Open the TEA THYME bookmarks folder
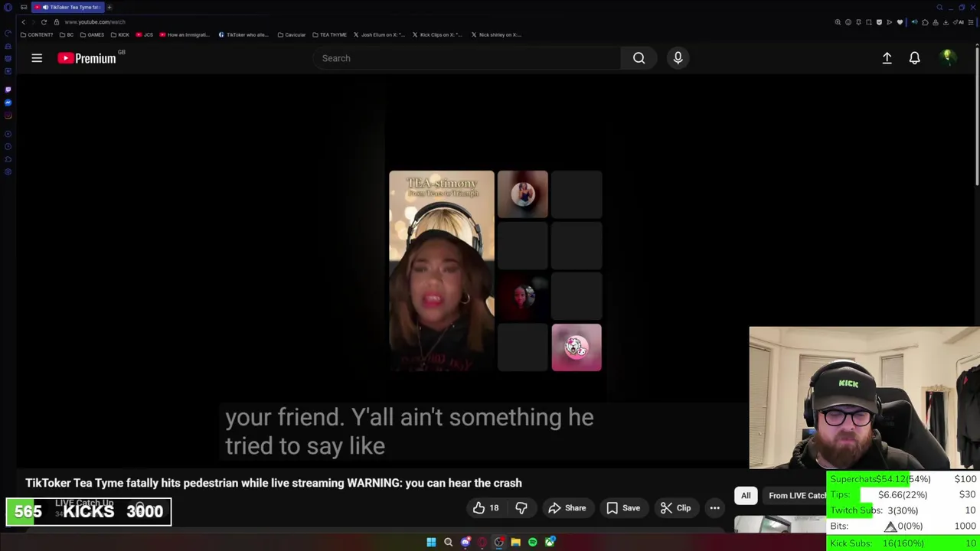 329,34
